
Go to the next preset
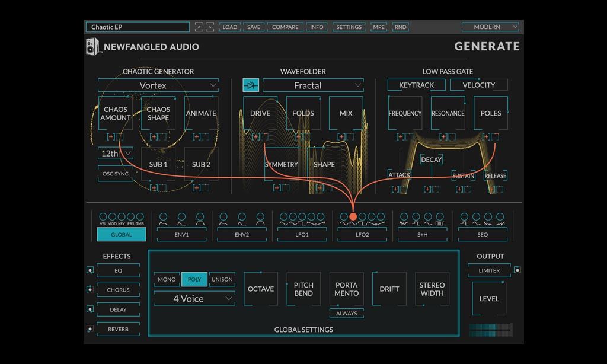(x=210, y=27)
